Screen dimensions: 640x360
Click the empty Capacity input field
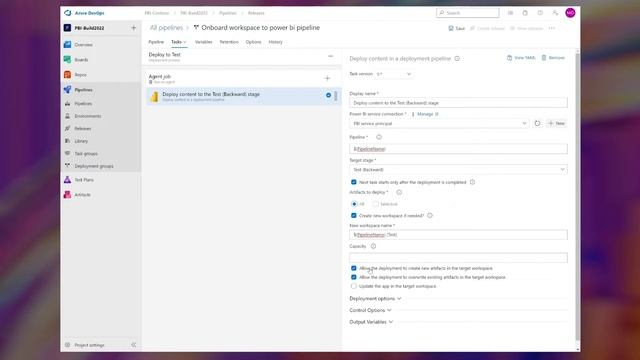coord(458,258)
